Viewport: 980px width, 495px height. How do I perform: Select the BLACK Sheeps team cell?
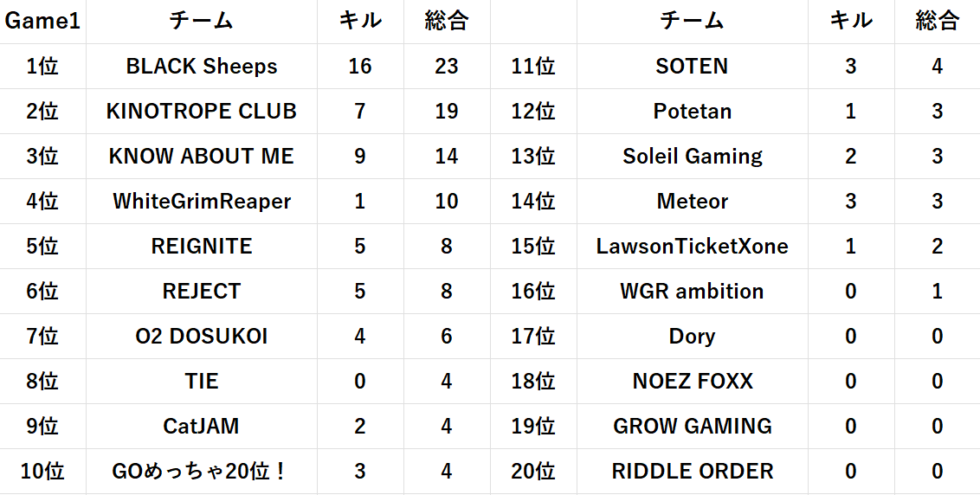coord(202,67)
